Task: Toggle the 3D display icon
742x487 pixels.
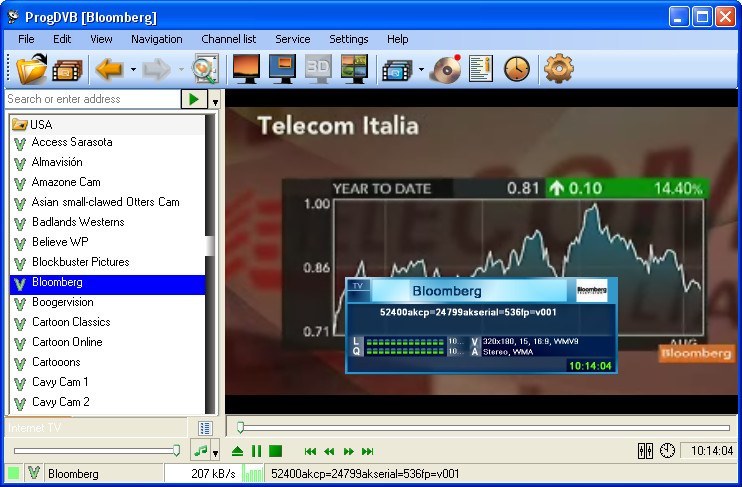Action: coord(318,69)
